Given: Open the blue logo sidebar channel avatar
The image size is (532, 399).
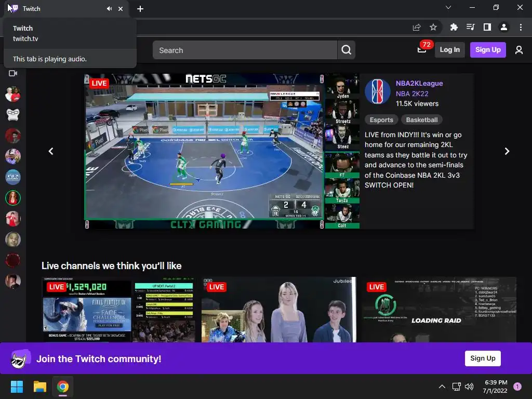Looking at the screenshot, I should click(x=13, y=177).
